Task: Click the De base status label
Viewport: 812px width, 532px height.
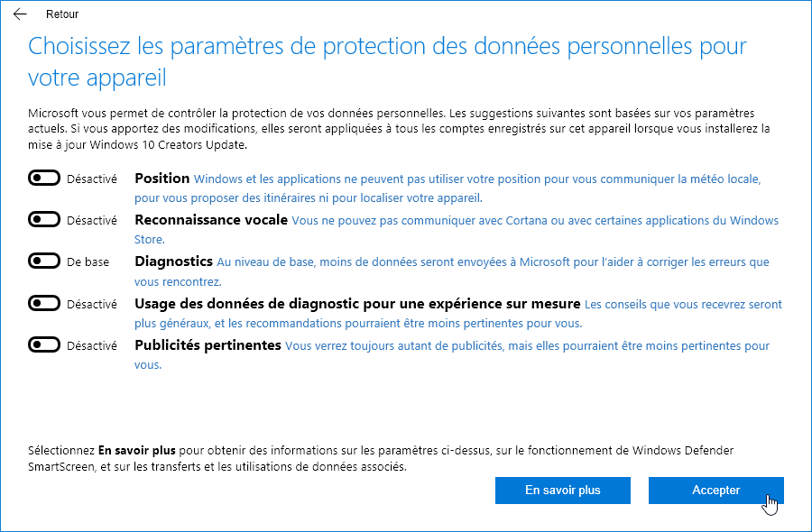Action: coord(88,261)
